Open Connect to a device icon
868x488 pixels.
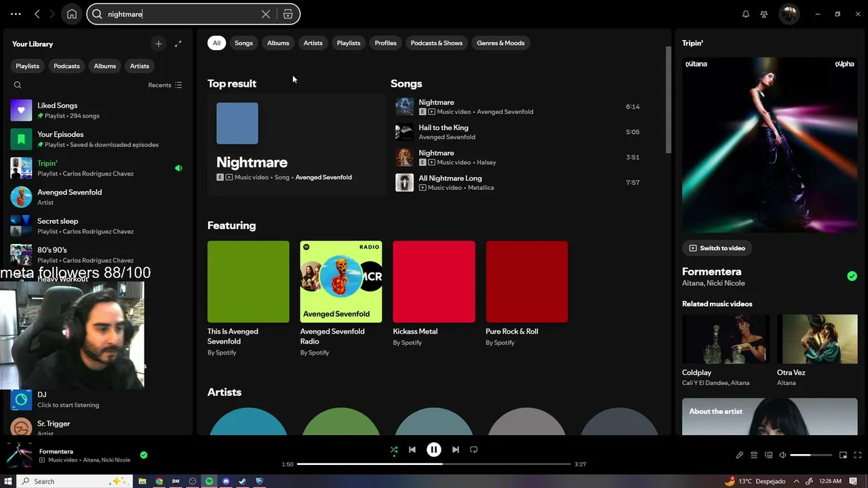pyautogui.click(x=768, y=455)
